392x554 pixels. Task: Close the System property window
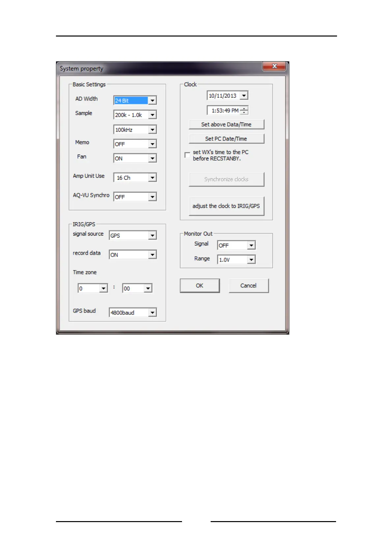(274, 66)
